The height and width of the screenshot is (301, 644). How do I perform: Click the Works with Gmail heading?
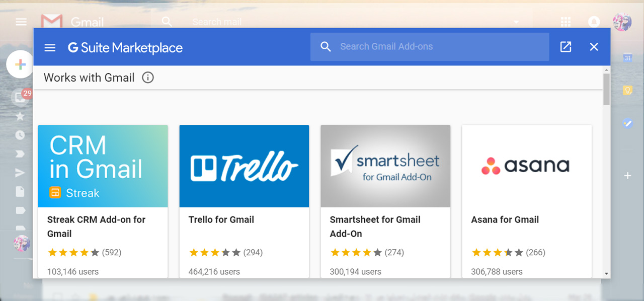coord(89,78)
